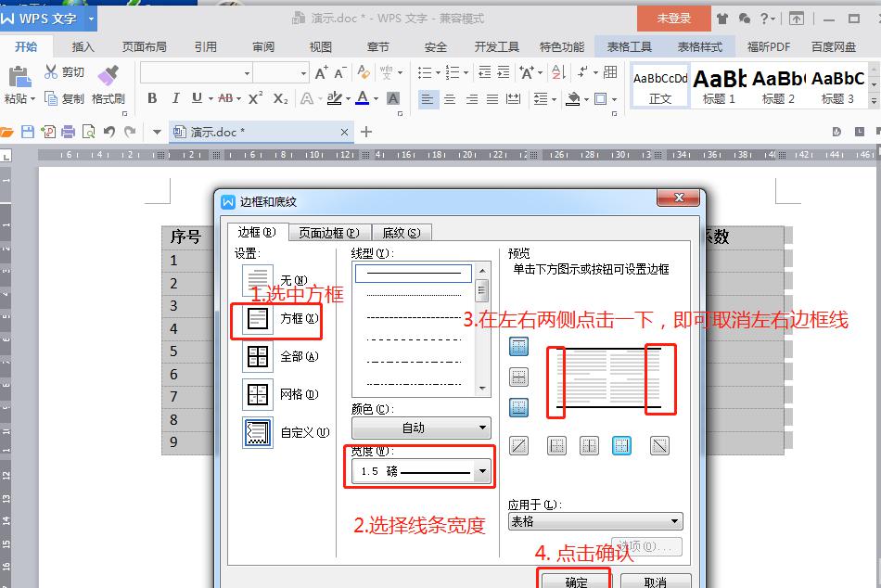Select the Format Painter (格式刷) brush

pos(108,75)
